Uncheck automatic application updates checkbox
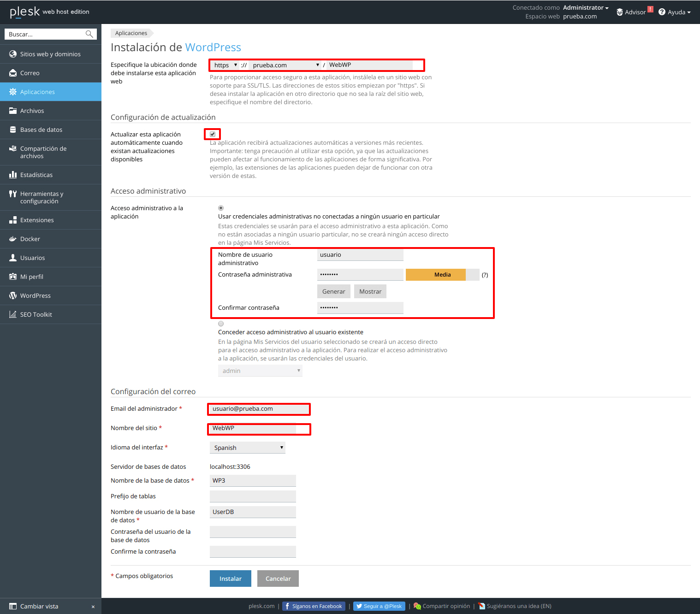700x614 pixels. coord(213,134)
